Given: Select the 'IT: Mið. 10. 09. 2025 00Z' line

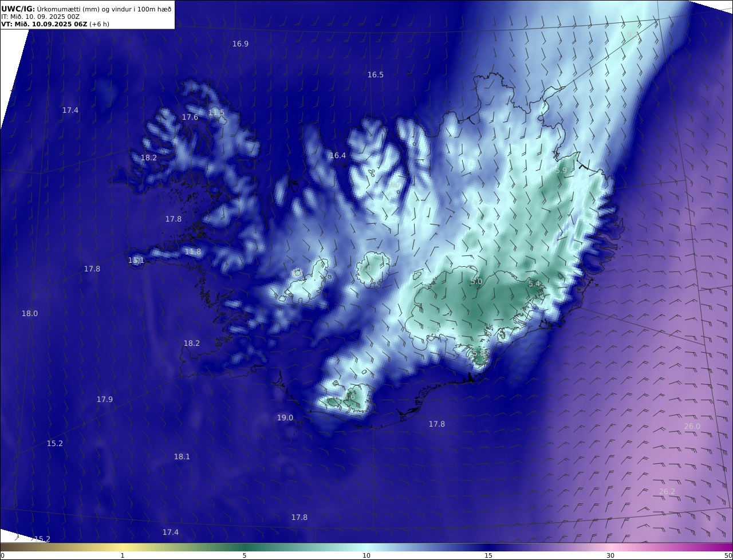Looking at the screenshot, I should coord(40,17).
